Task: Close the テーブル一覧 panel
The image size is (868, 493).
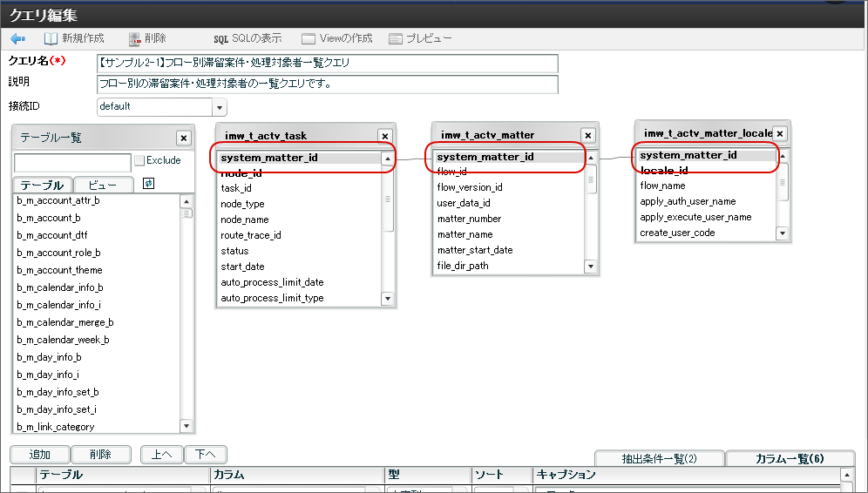Action: click(x=184, y=138)
